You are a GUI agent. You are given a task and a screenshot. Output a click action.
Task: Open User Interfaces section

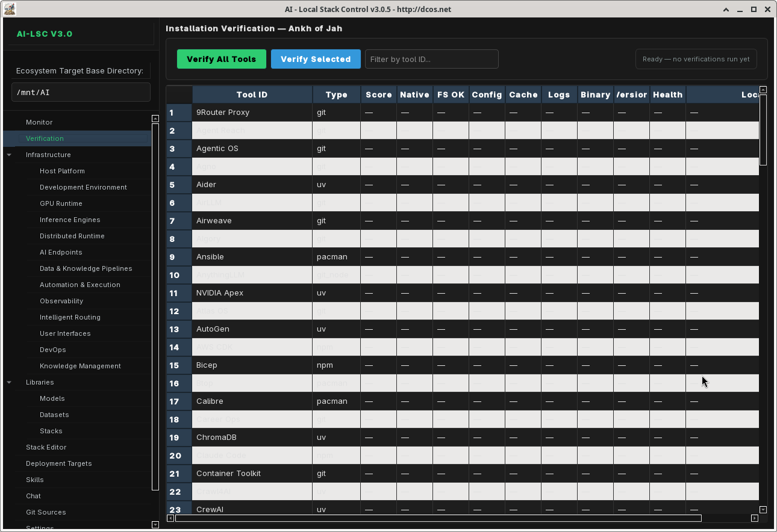(65, 333)
